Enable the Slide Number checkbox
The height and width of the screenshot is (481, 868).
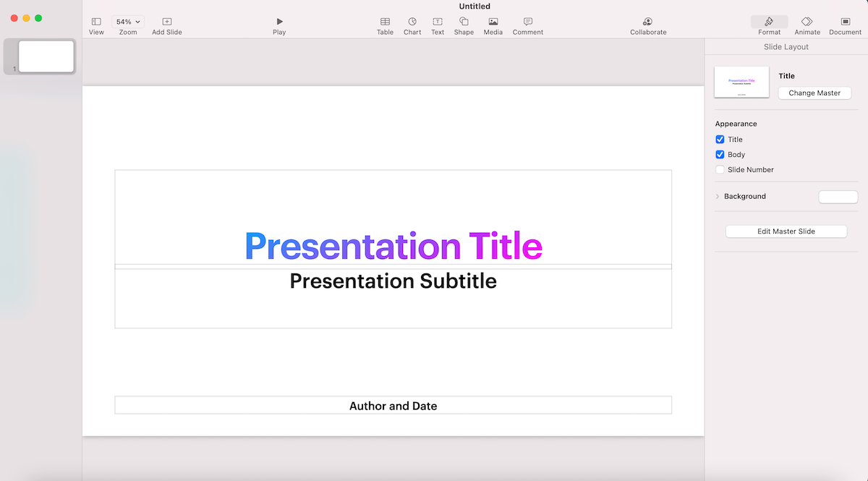[720, 170]
